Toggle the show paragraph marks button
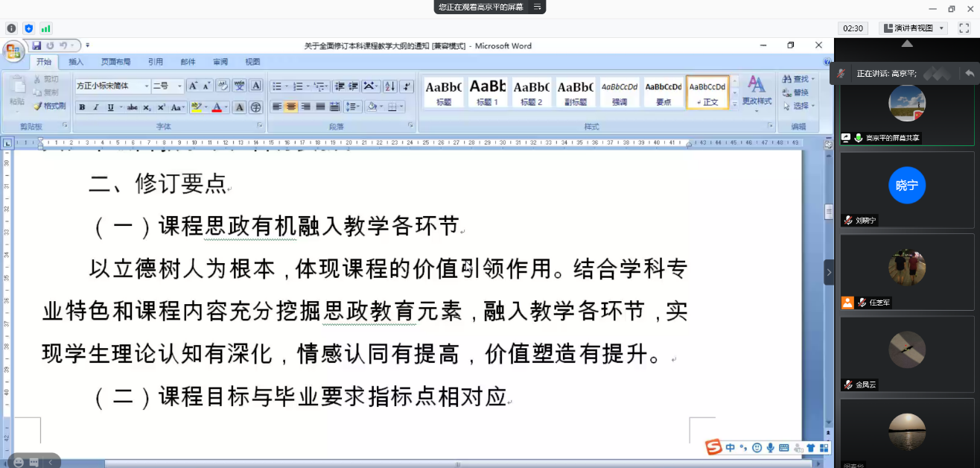980x468 pixels. pyautogui.click(x=407, y=85)
